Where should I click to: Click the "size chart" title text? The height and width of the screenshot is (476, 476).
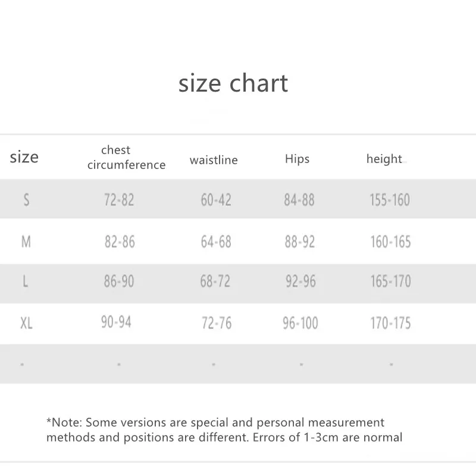tap(233, 83)
